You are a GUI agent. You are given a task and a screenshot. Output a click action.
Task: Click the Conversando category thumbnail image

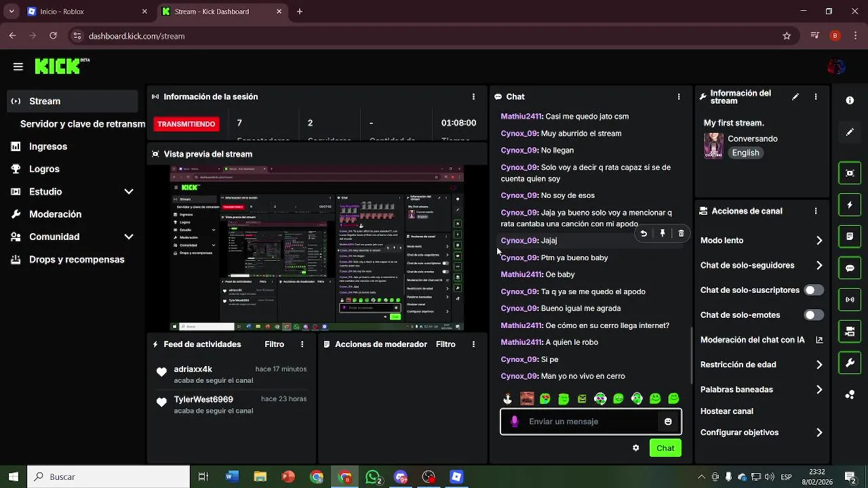pyautogui.click(x=713, y=146)
